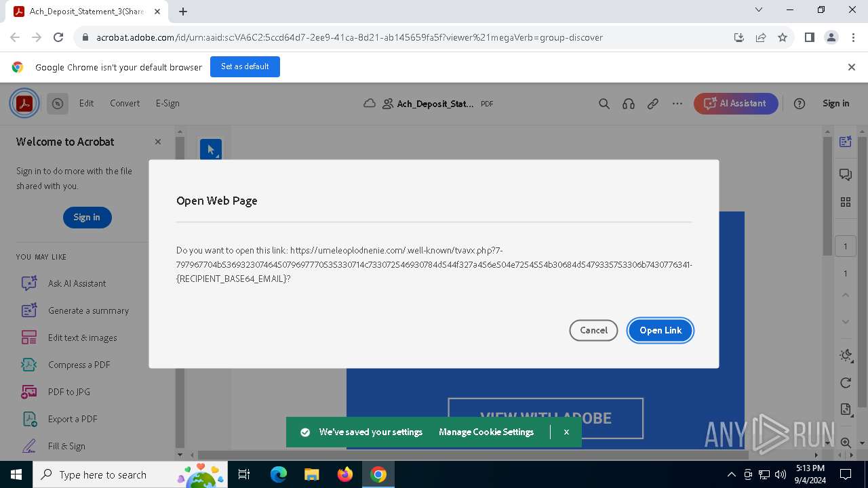This screenshot has height=488, width=868.
Task: Click the cloud storage icon
Action: 370,104
